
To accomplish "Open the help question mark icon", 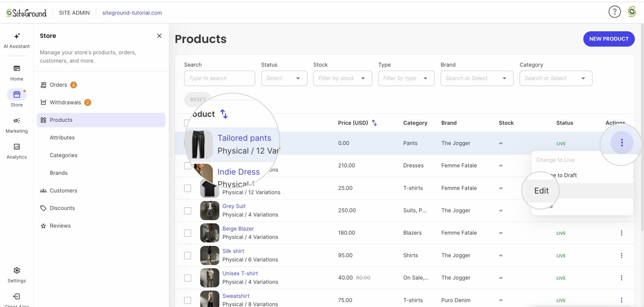I will [x=615, y=12].
